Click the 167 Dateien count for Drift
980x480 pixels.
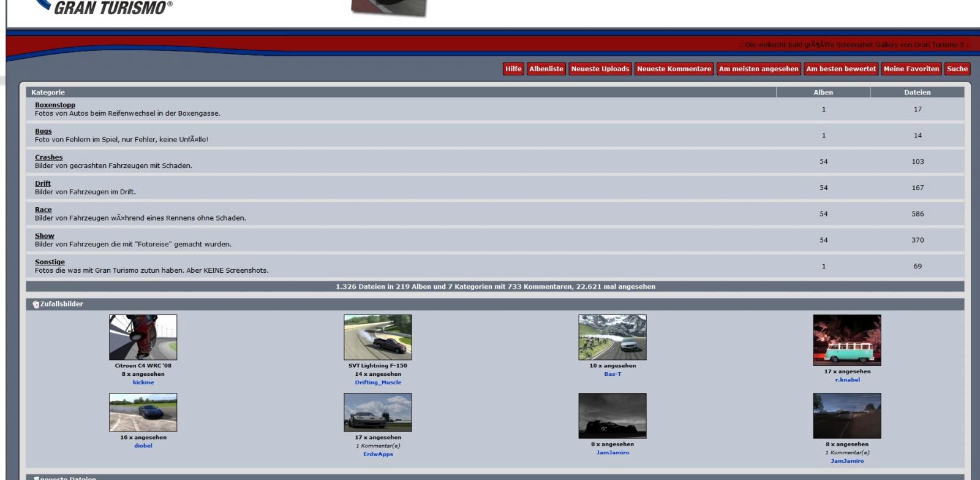[918, 188]
